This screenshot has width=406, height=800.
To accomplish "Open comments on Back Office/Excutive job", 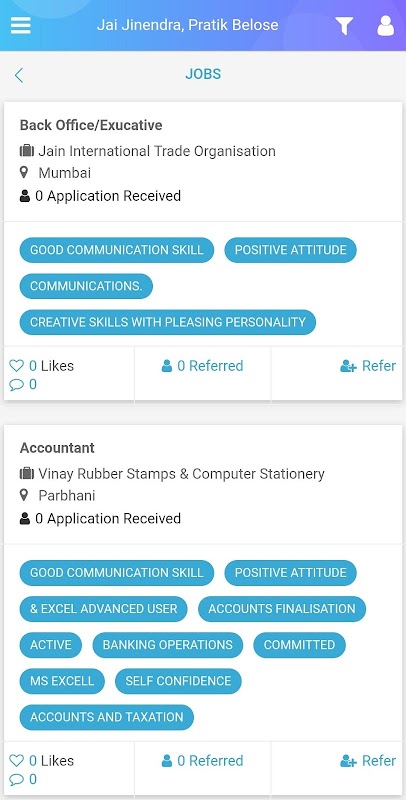I will pos(17,384).
